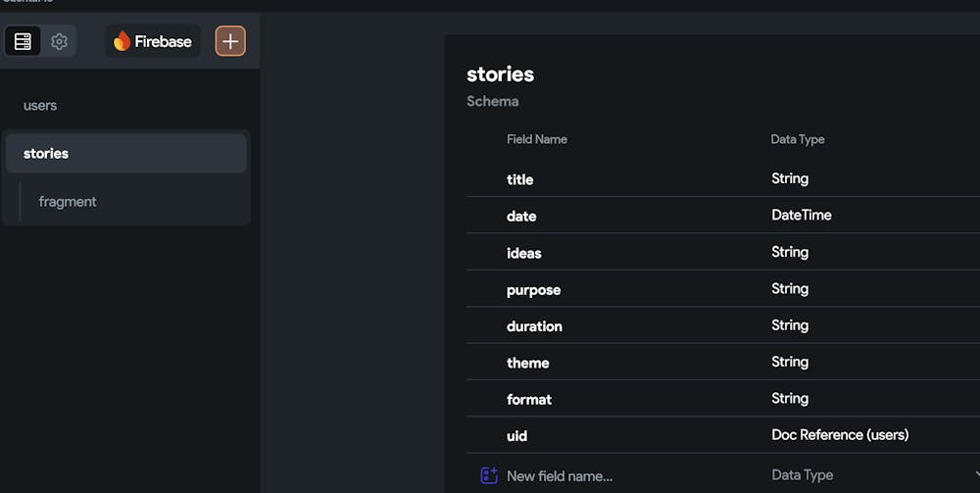The height and width of the screenshot is (493, 980).
Task: Click the purpose field name
Action: tap(533, 289)
